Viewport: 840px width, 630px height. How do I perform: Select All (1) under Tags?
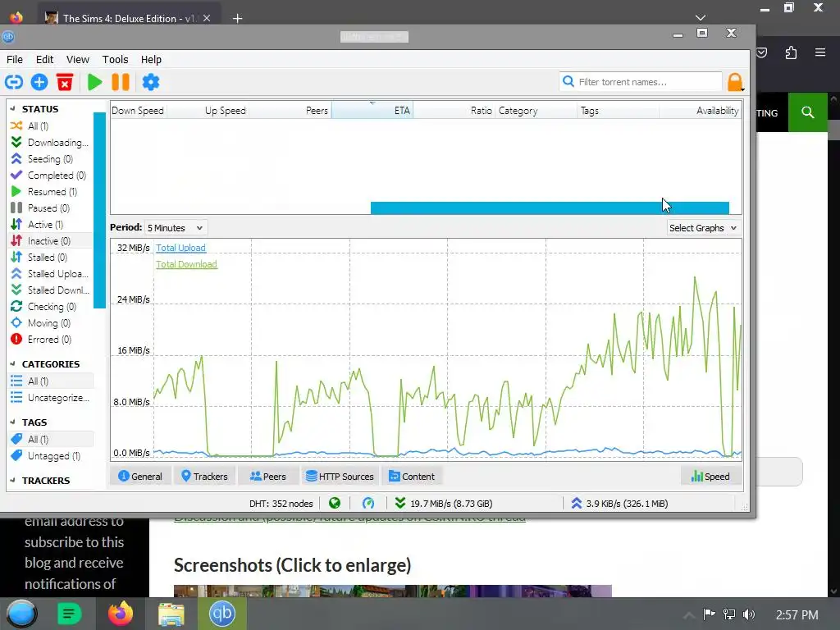point(51,440)
